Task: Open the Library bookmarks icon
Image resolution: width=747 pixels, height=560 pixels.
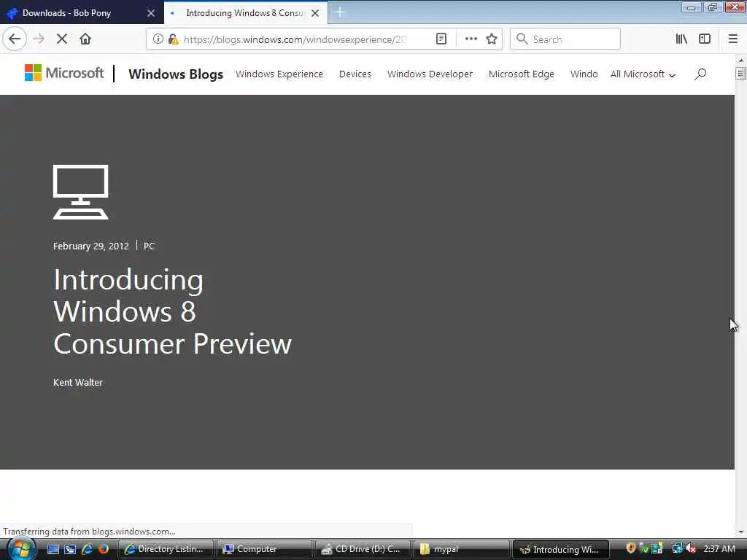Action: tap(681, 39)
